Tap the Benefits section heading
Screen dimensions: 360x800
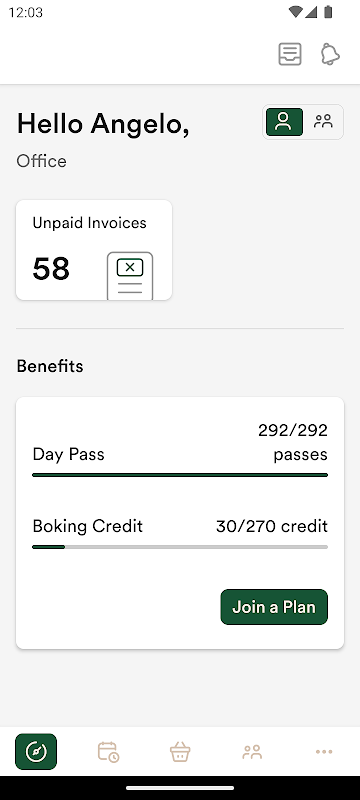point(50,366)
